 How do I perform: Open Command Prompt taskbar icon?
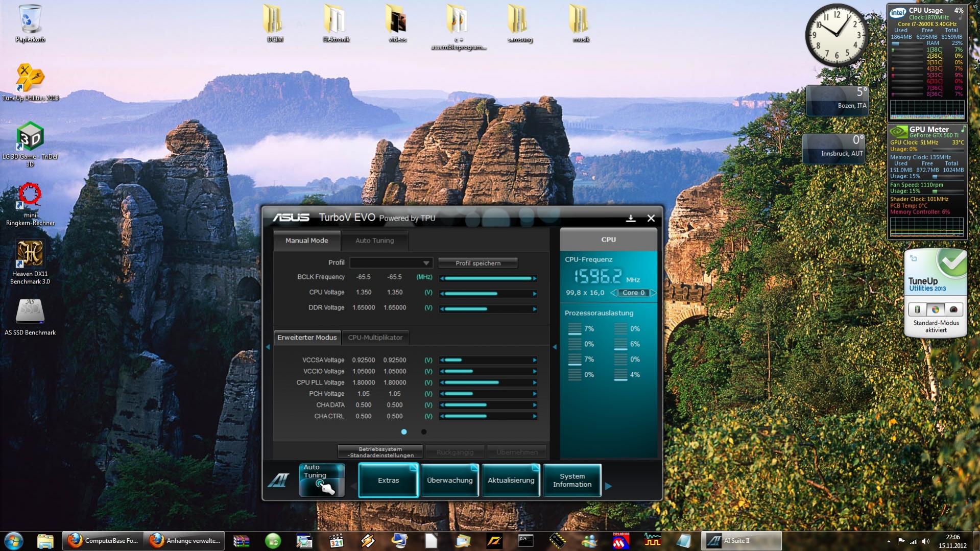click(525, 540)
